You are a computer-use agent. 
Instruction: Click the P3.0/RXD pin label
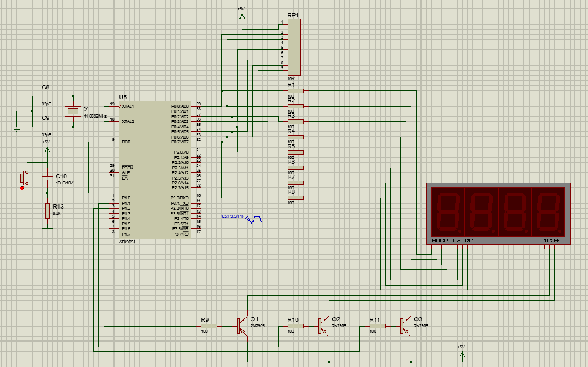point(180,198)
